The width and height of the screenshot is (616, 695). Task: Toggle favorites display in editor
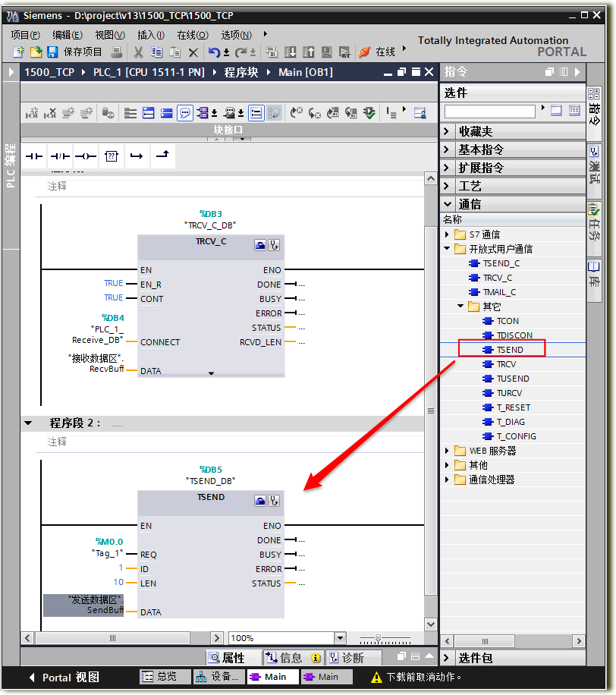275,113
